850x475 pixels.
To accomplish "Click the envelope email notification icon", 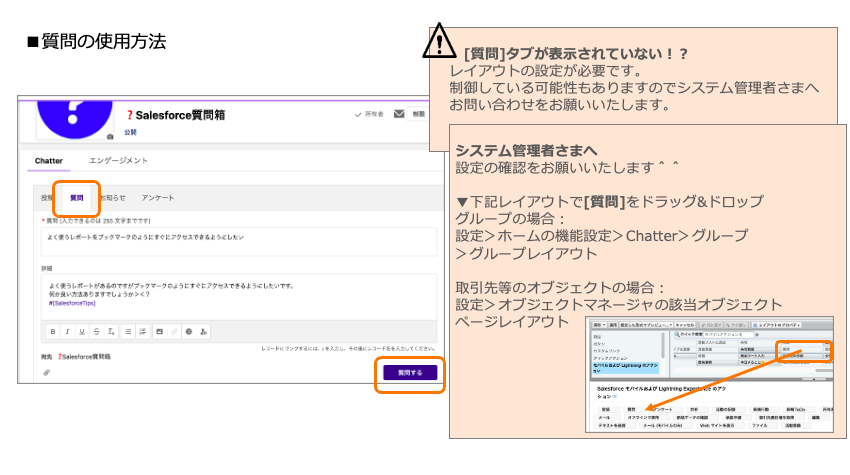I will 399,114.
